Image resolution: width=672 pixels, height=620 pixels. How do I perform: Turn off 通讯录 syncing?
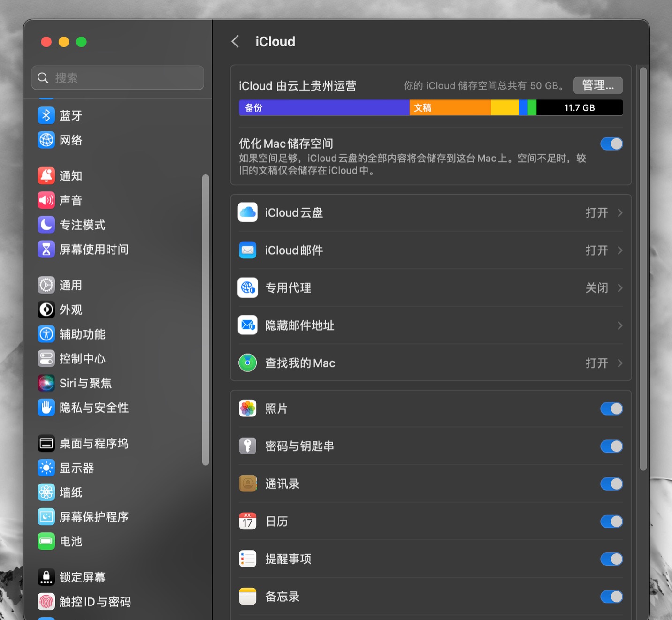click(611, 484)
